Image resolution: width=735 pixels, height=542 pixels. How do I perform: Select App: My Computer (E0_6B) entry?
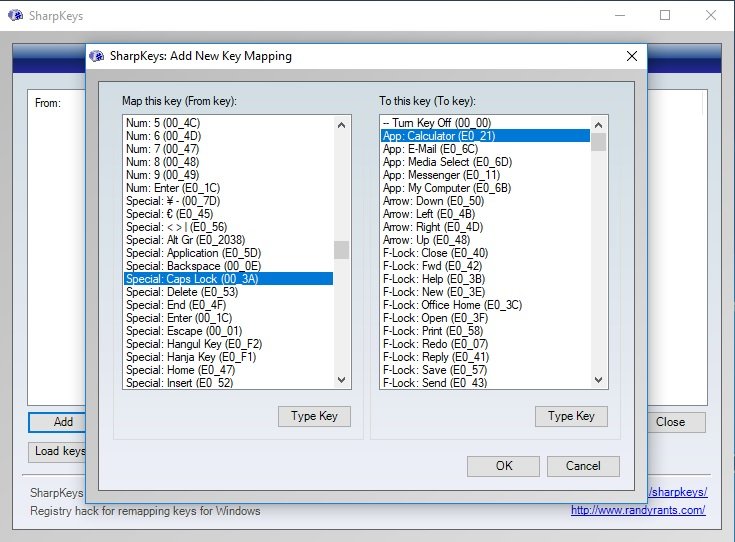point(485,188)
